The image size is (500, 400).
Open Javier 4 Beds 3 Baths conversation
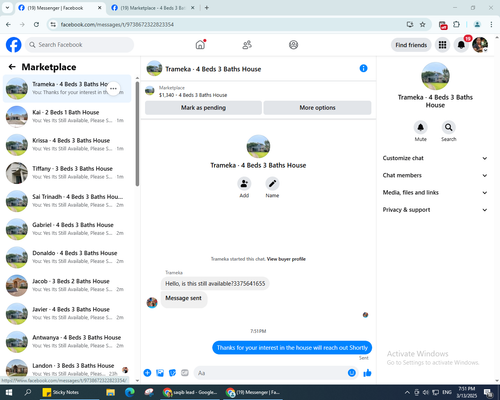point(67,313)
